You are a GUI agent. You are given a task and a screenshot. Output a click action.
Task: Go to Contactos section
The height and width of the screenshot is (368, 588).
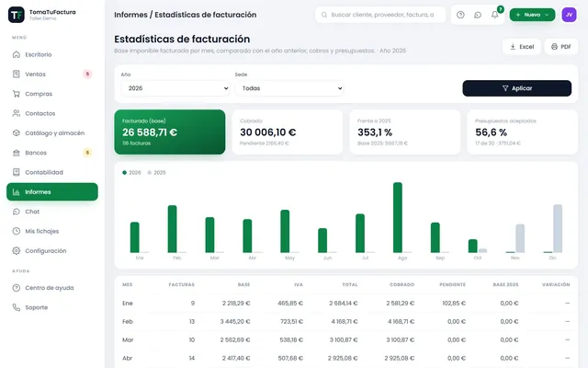pyautogui.click(x=52, y=113)
